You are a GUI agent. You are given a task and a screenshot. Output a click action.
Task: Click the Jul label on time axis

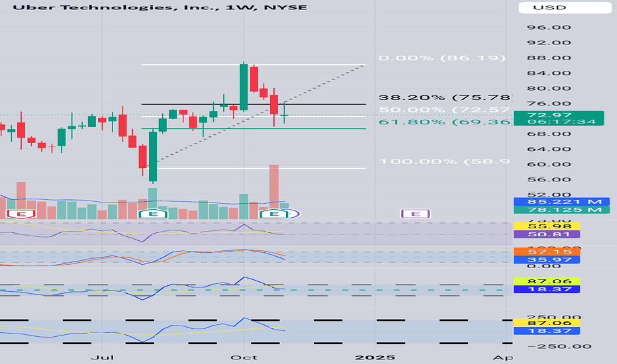pos(103,357)
